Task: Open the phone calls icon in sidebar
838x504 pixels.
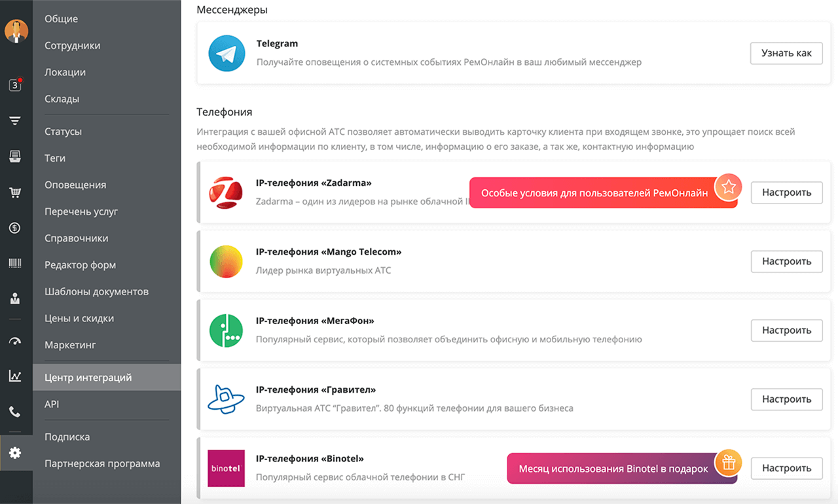Action: click(15, 412)
